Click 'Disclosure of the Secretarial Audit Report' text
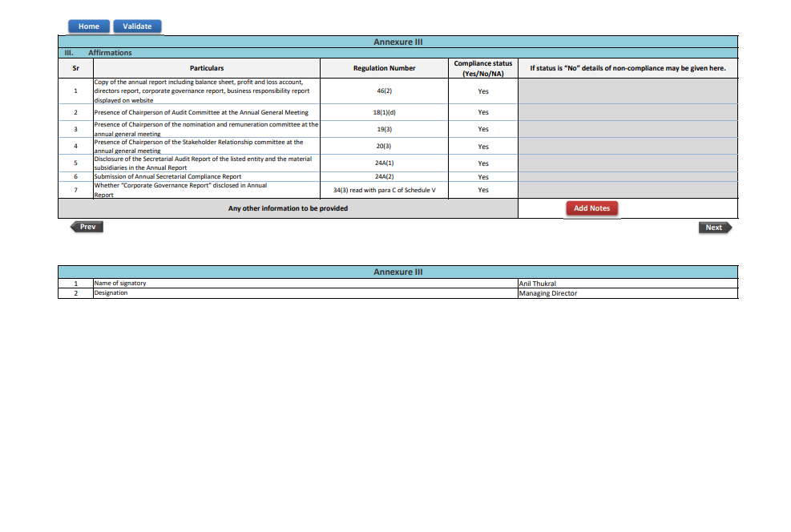This screenshot has height=532, width=791. click(203, 163)
